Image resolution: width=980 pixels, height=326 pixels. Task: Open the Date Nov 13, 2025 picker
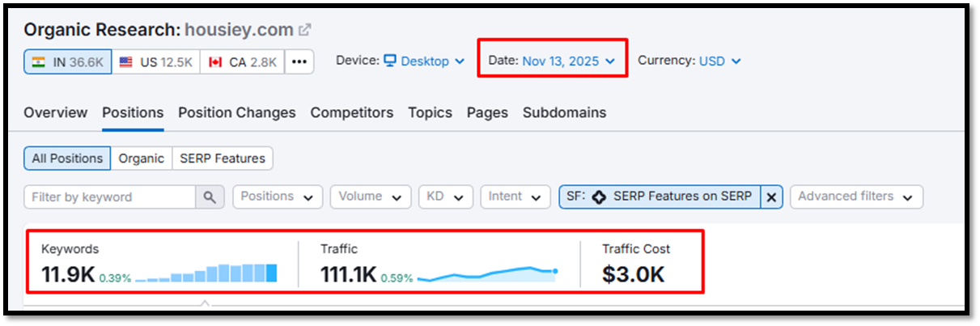click(x=552, y=61)
